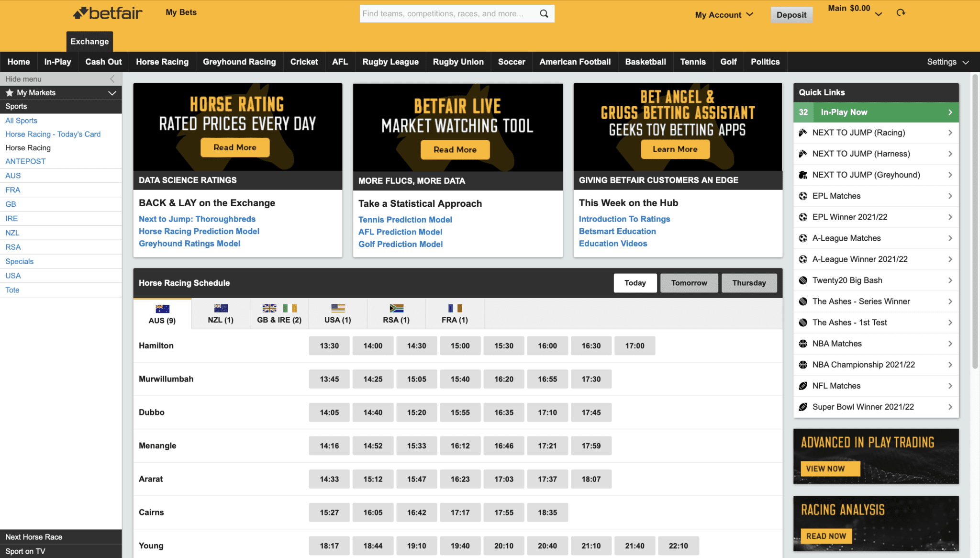The image size is (980, 558).
Task: Select the Today schedule toggle
Action: pyautogui.click(x=635, y=283)
